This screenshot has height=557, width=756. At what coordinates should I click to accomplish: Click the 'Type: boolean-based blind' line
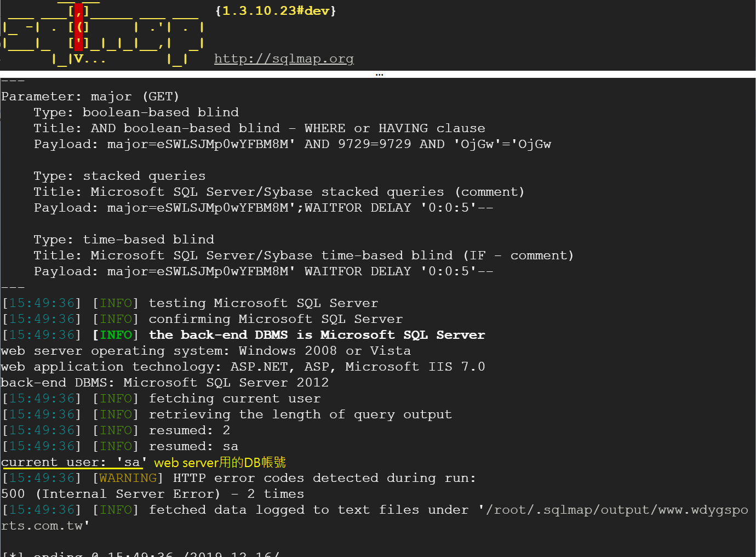136,112
